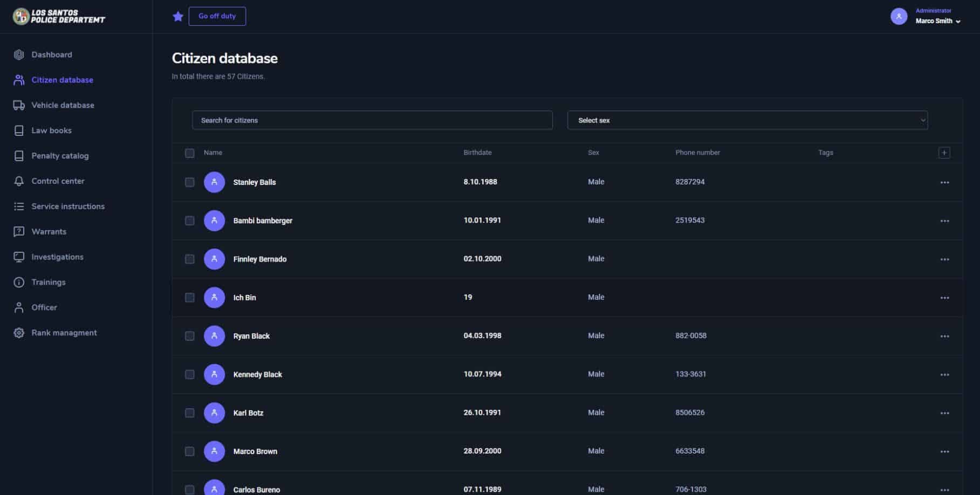
Task: View the Penalty catalog
Action: tap(59, 155)
